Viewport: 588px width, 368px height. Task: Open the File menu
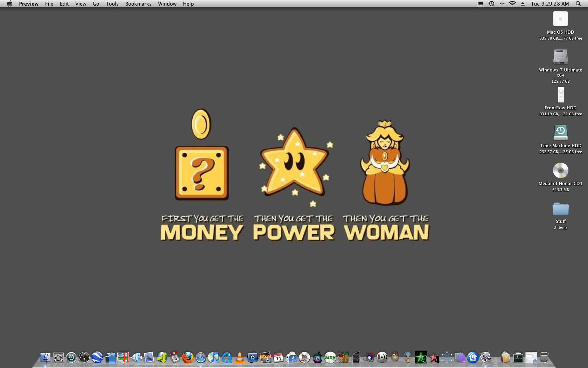click(x=49, y=4)
